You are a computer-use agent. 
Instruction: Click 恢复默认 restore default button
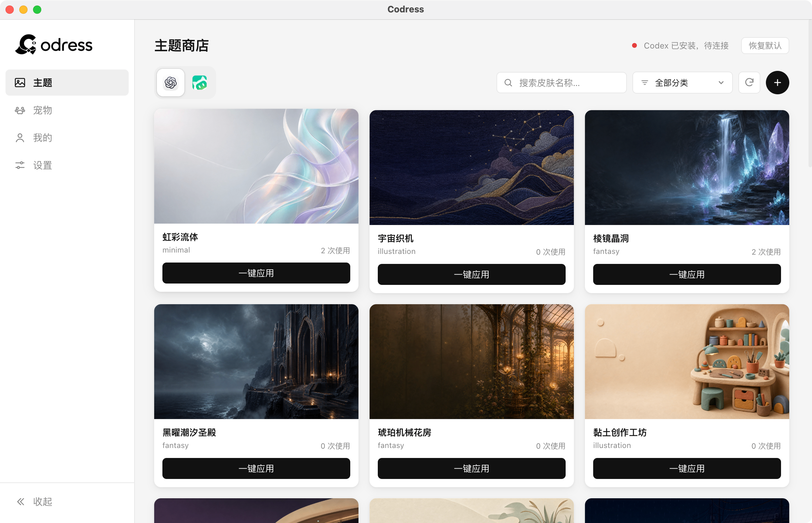765,46
